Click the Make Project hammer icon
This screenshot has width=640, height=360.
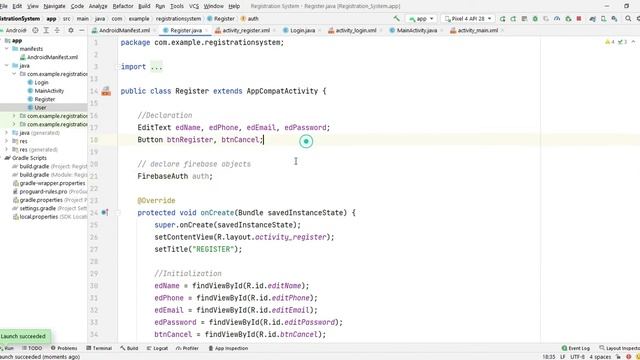[x=396, y=18]
